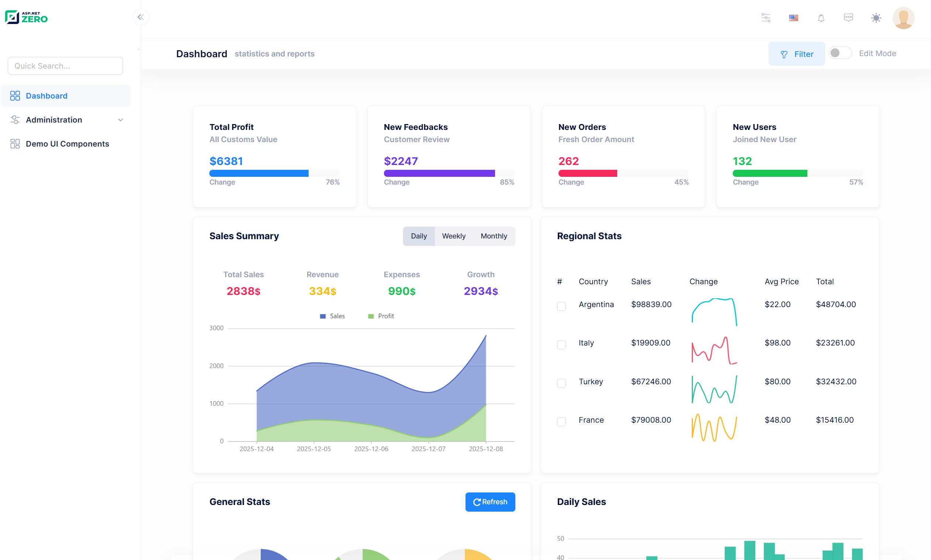Focus the Quick Search input field
The image size is (931, 560).
[65, 66]
